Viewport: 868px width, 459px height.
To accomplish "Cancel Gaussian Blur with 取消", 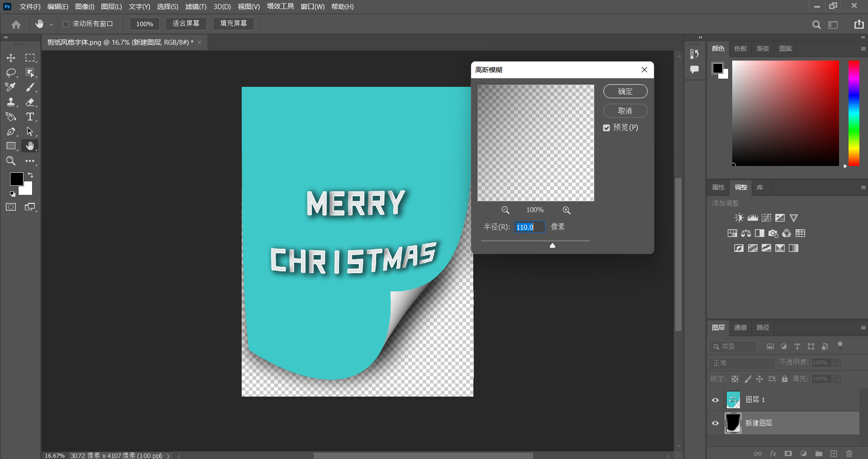I will (x=625, y=111).
